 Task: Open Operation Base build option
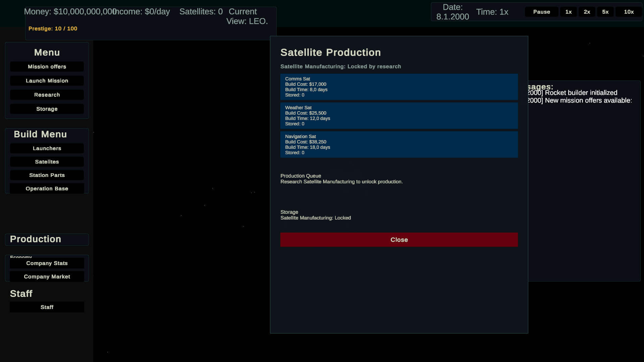(x=47, y=189)
